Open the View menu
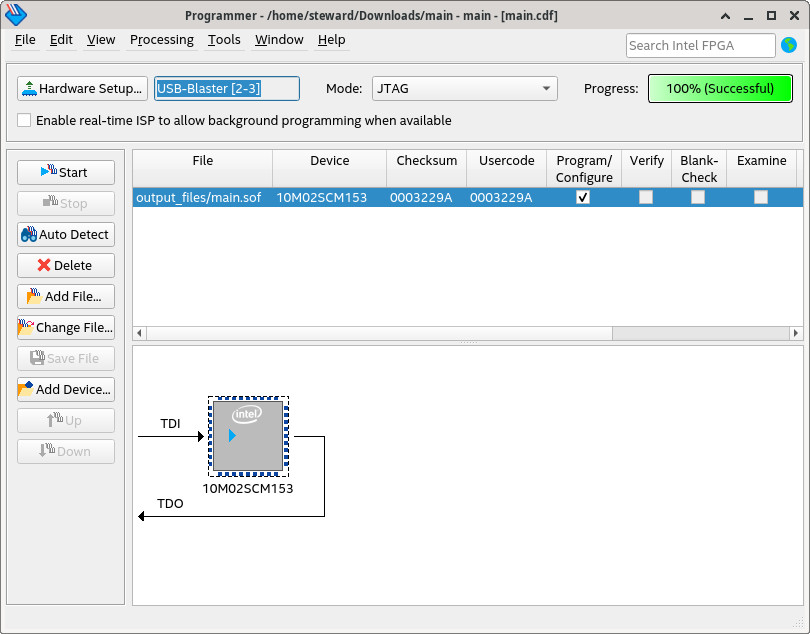 click(x=101, y=40)
